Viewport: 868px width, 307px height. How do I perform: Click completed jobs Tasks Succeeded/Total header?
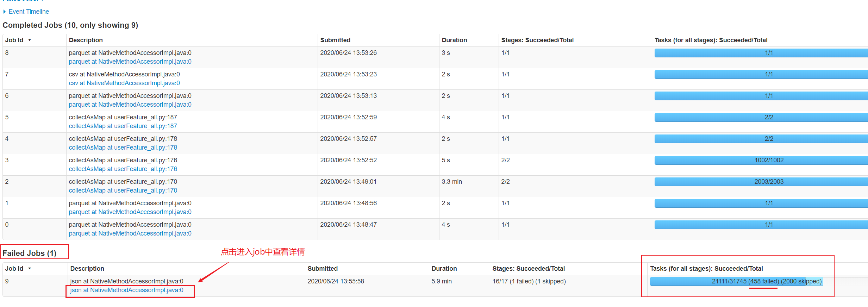pyautogui.click(x=711, y=40)
